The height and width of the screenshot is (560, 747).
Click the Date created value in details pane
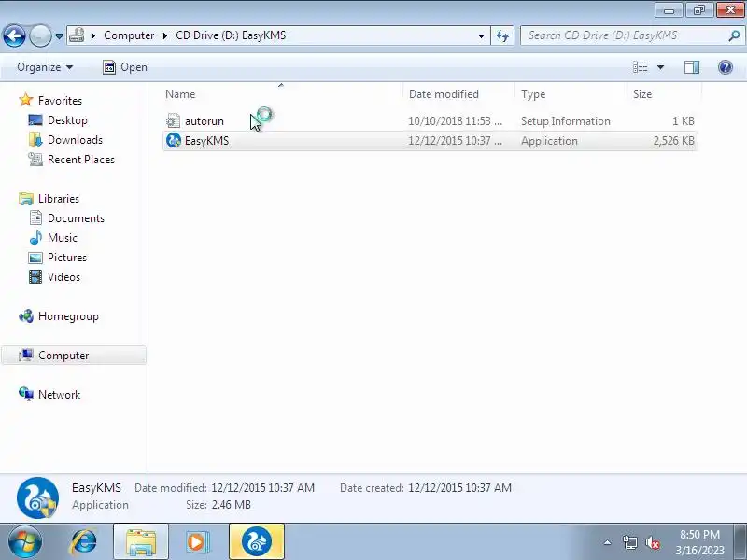(459, 488)
